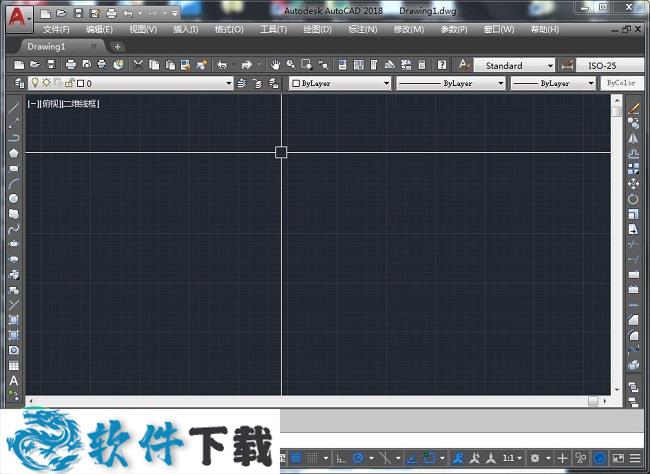Open the layer 0 dropdown list

228,83
